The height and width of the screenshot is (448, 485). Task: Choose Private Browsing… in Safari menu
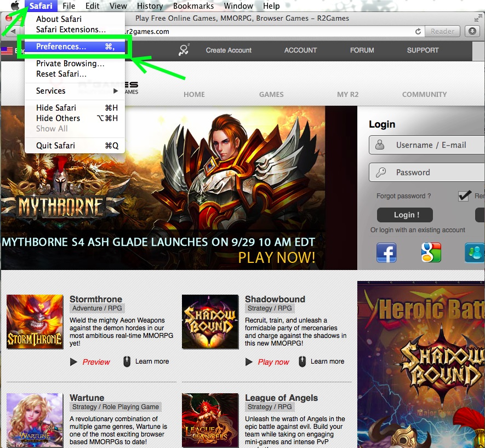point(70,64)
